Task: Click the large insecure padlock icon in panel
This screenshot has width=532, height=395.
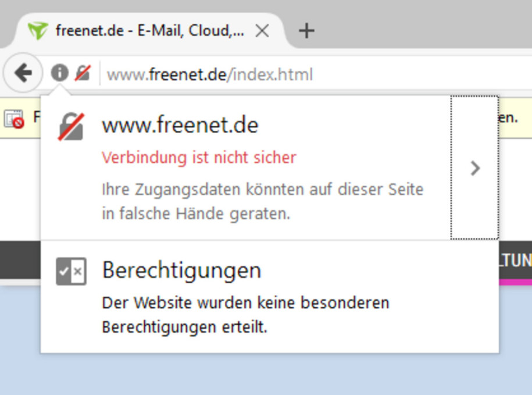Action: (70, 127)
